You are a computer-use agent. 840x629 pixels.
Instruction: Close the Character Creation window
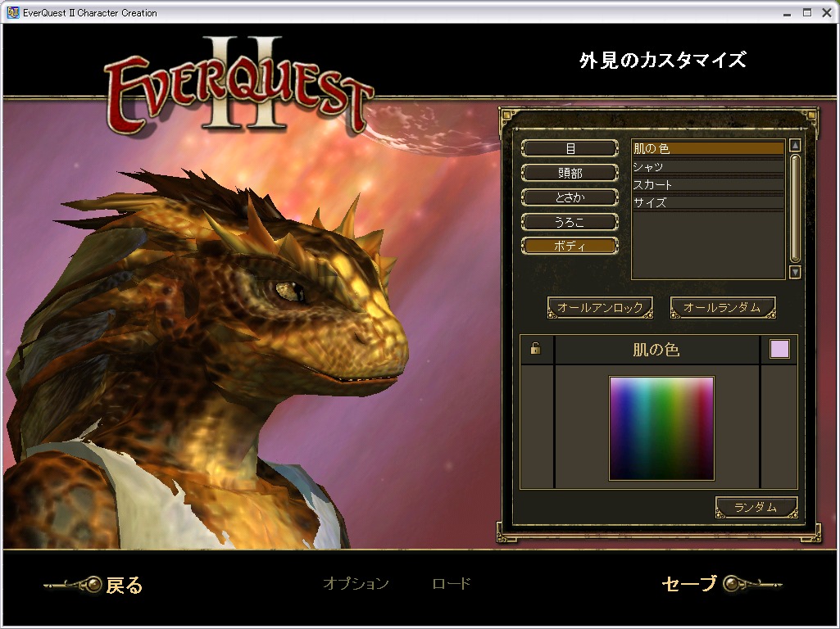click(x=827, y=13)
